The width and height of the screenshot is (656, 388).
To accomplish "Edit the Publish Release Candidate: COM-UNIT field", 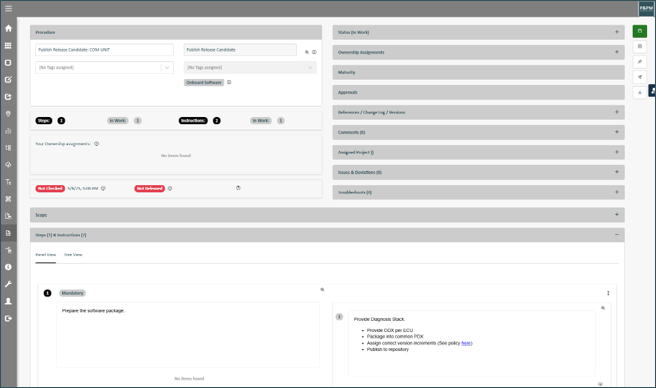I will (x=104, y=50).
